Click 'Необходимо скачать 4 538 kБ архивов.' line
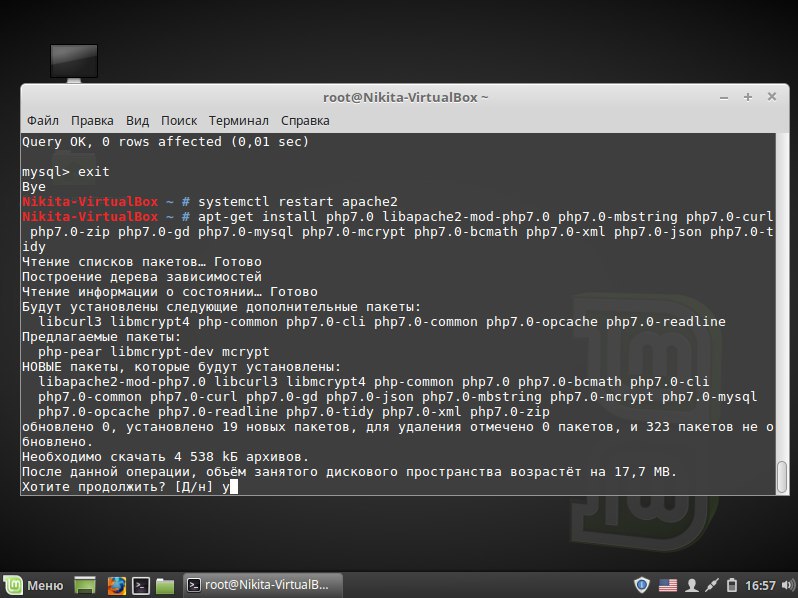 pos(165,457)
